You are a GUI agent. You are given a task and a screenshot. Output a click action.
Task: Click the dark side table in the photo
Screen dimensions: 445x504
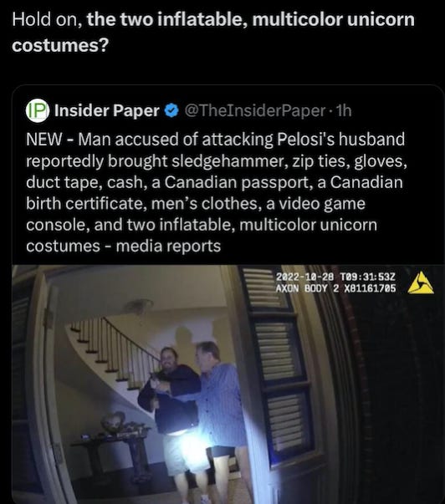[x=112, y=450]
